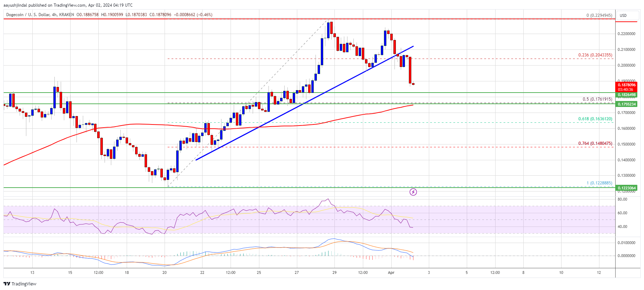Select the red current price label 0.1878096
Screen dimensions: 644x290
pos(627,85)
